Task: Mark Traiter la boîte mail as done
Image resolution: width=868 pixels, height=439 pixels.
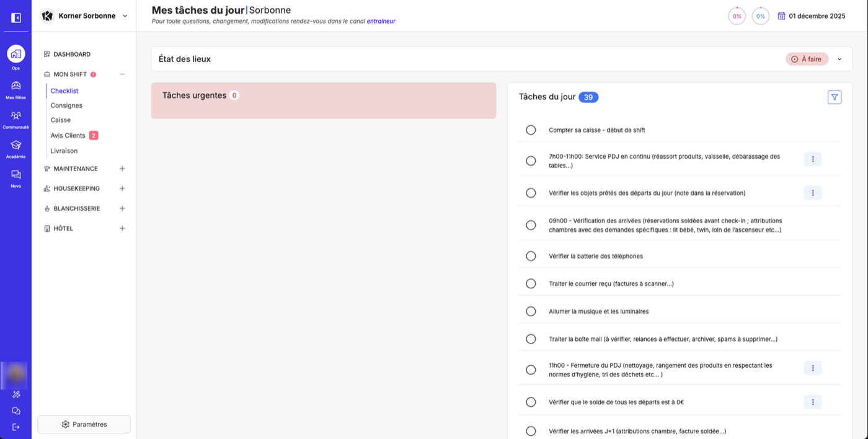Action: 531,339
